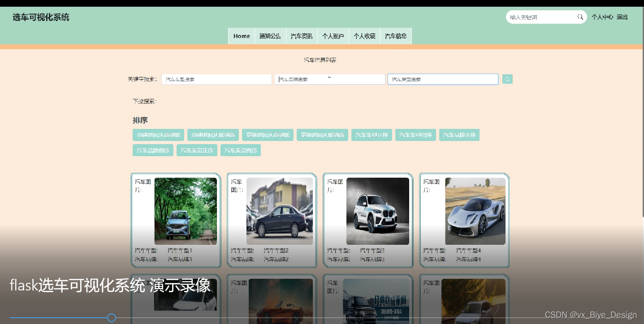Viewport: 644px width, 324px height.
Task: Sort by 汽车车型倒序
Action: (x=415, y=135)
